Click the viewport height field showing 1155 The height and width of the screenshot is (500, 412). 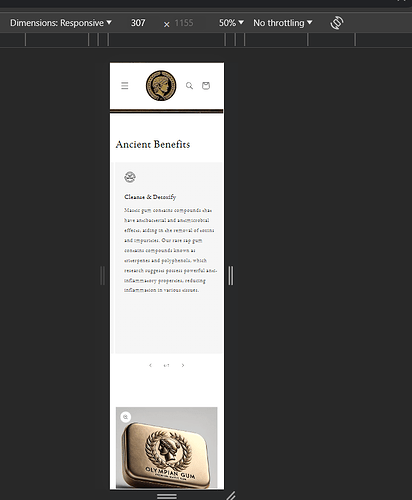(x=184, y=23)
